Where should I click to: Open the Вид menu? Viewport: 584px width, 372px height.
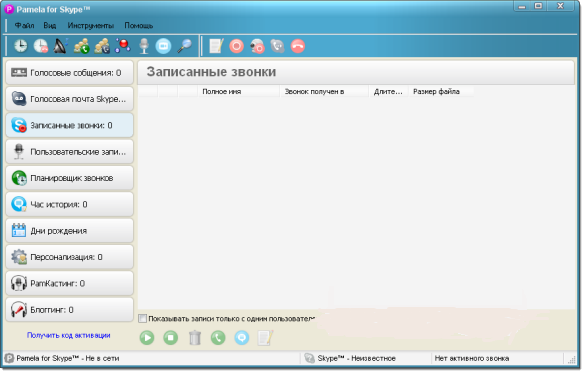[x=50, y=25]
